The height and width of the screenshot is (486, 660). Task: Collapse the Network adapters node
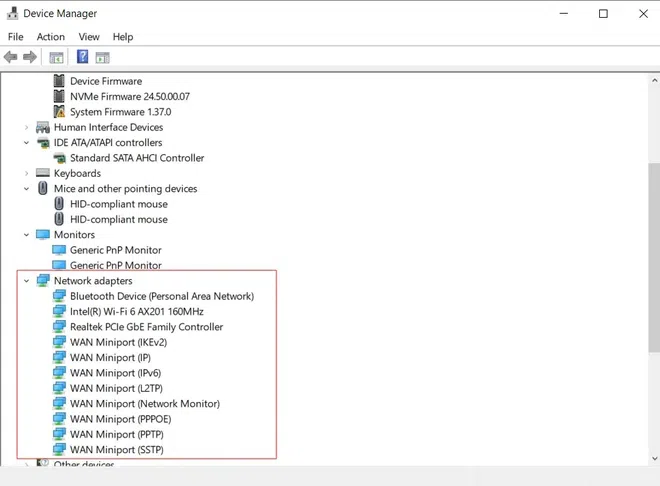(x=27, y=281)
